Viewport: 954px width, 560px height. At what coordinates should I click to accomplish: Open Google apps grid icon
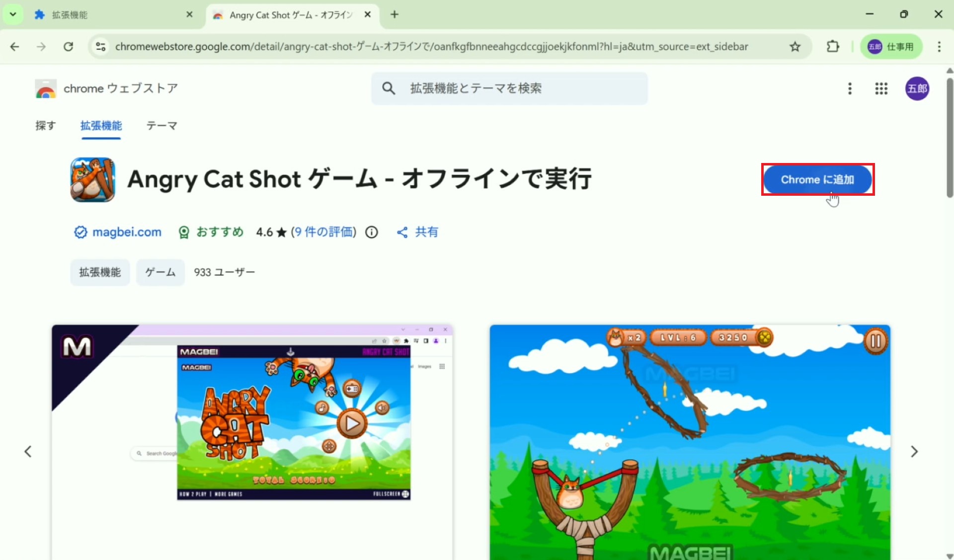coord(881,88)
